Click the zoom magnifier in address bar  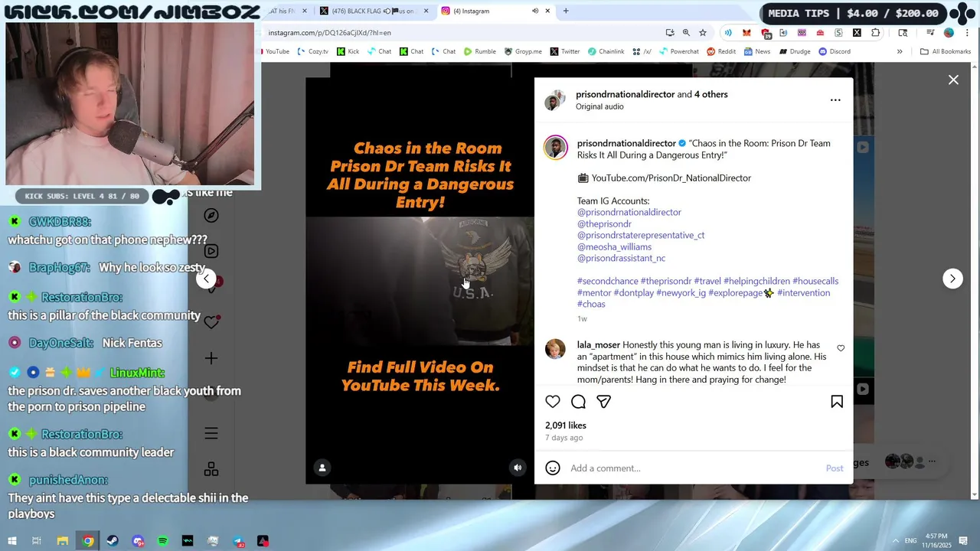click(x=686, y=33)
